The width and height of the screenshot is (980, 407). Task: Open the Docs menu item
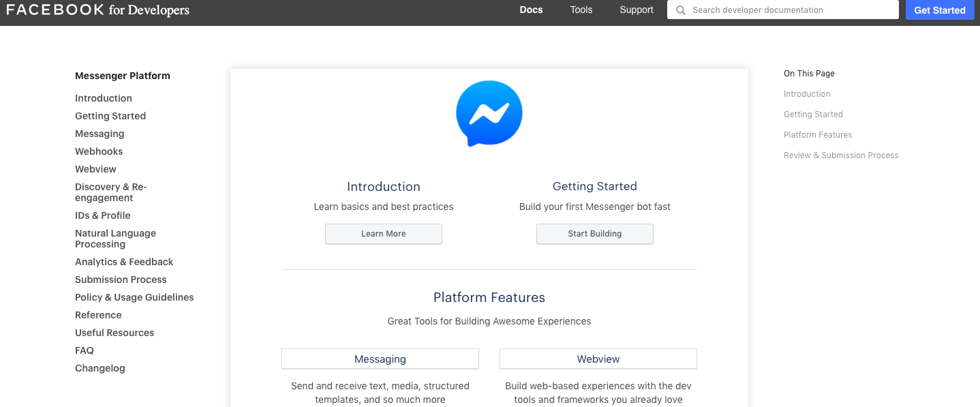tap(531, 10)
